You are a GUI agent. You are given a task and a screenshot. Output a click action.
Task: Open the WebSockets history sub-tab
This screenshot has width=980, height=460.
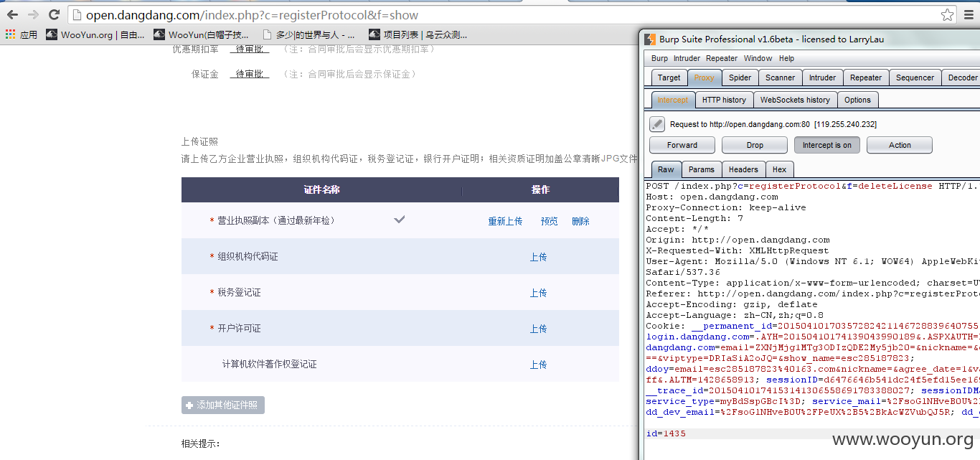795,100
